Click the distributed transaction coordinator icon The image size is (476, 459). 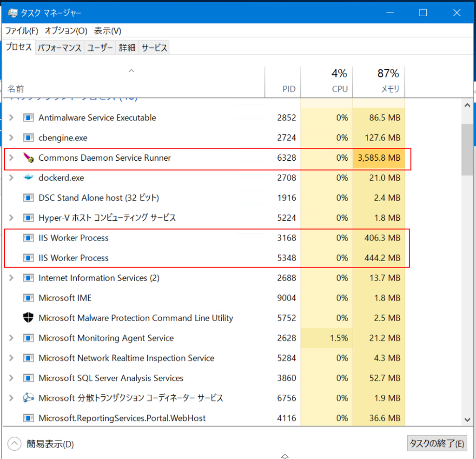click(28, 398)
